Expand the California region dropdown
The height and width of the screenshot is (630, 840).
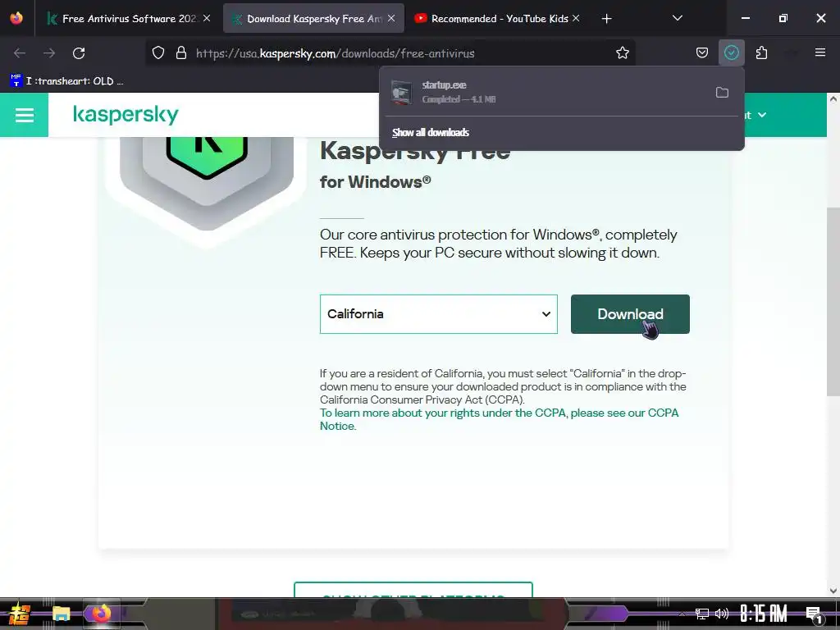point(438,314)
